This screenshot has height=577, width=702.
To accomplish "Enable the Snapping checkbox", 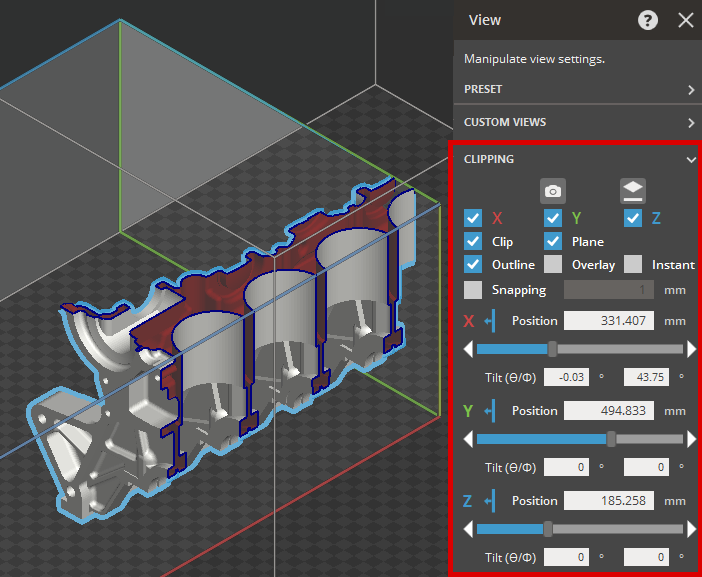I will coord(474,290).
